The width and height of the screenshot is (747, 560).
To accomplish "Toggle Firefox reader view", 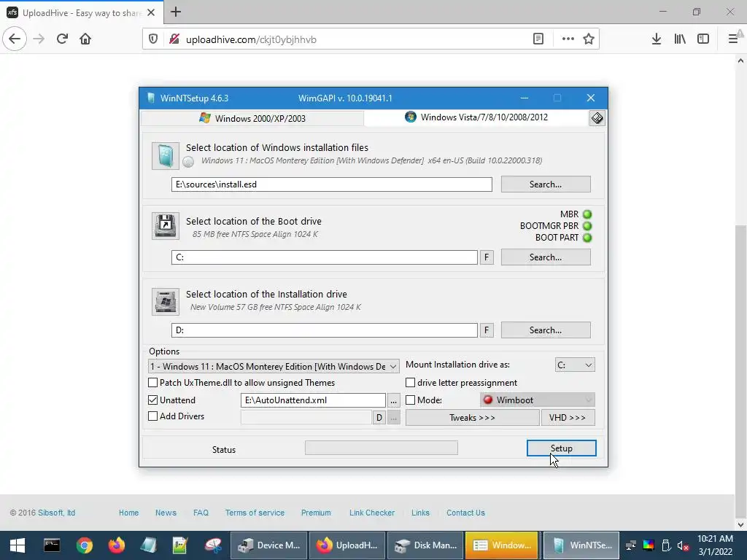I will [x=538, y=39].
